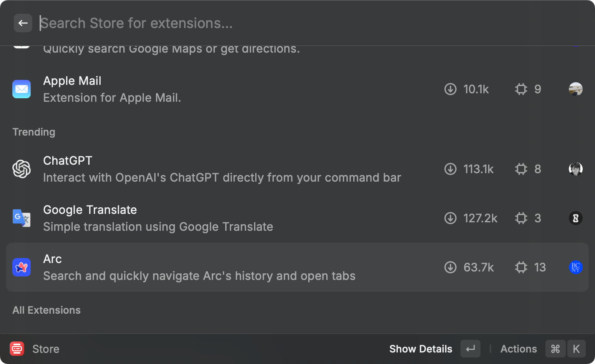The image size is (595, 364).
Task: Click the ChatGPT description text
Action: [222, 178]
